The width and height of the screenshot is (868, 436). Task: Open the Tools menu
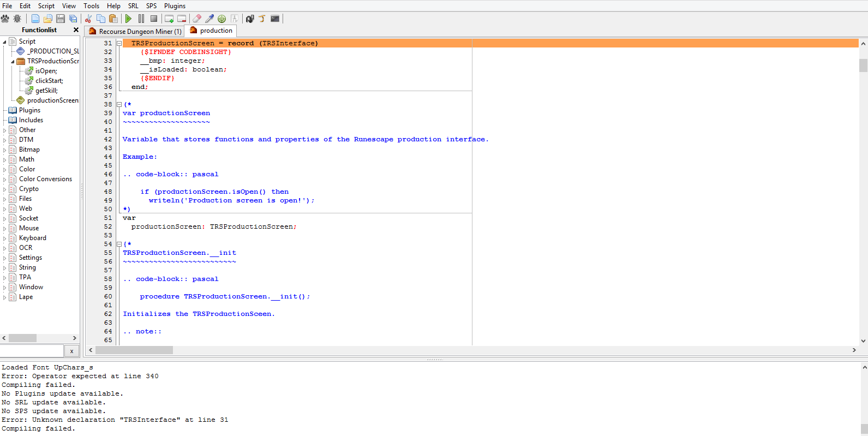tap(92, 6)
